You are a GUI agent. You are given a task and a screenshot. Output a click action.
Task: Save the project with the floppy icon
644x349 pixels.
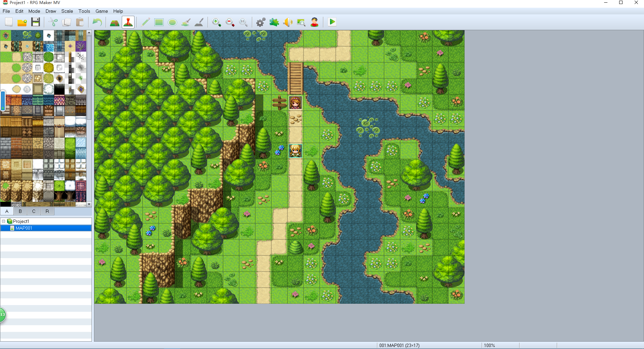(x=36, y=22)
